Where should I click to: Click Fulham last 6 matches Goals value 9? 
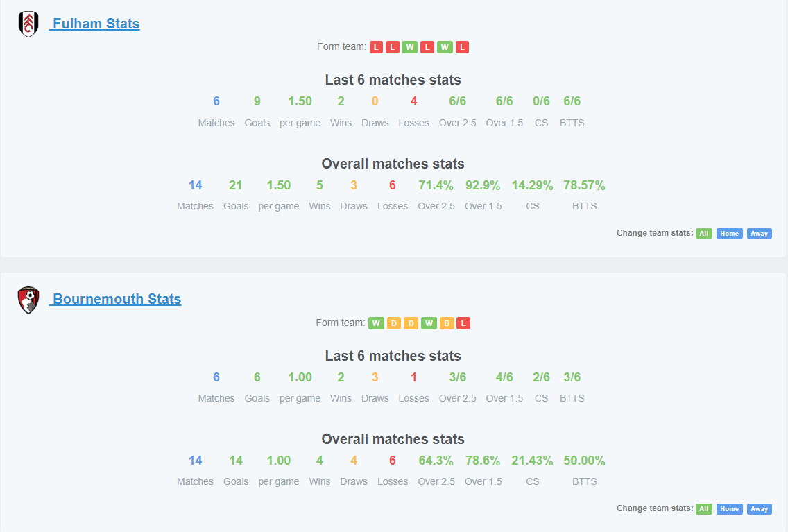pyautogui.click(x=257, y=101)
